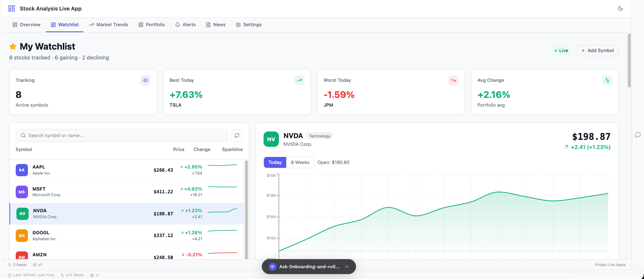Click the +4.63% change for MSFT
This screenshot has width=644, height=279.
pos(191,189)
